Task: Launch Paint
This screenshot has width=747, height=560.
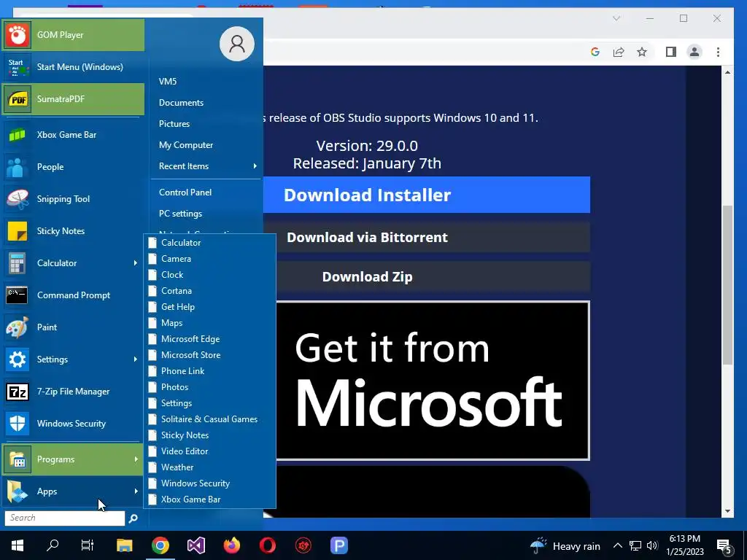Action: 73,327
